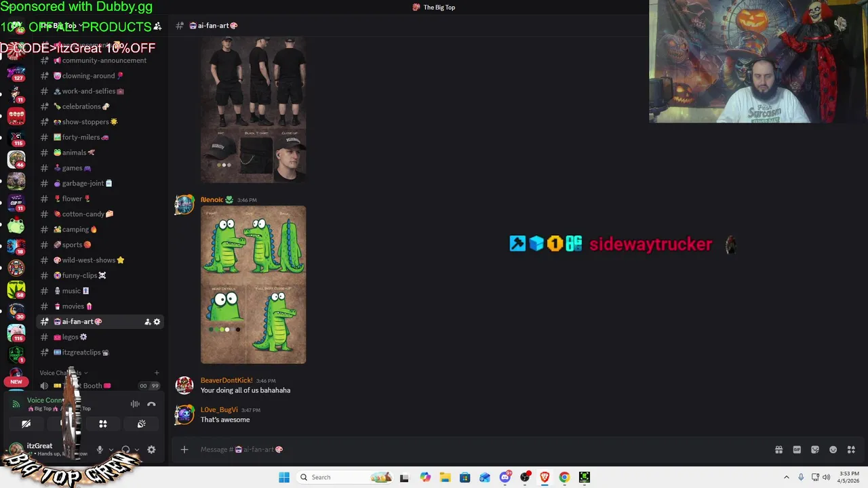
Task: Show hidden system tray icons
Action: [787, 477]
